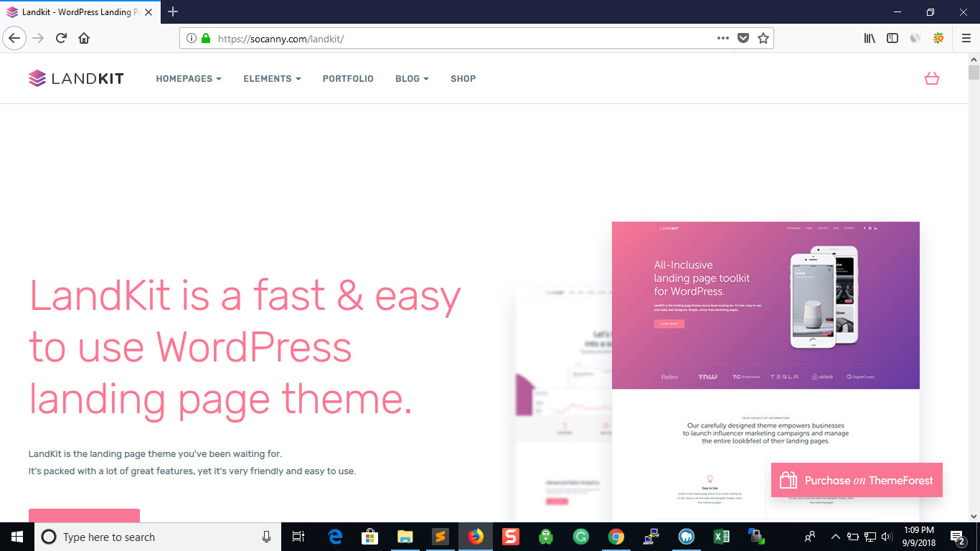
Task: Toggle the Firefox sidebar view
Action: [x=892, y=38]
